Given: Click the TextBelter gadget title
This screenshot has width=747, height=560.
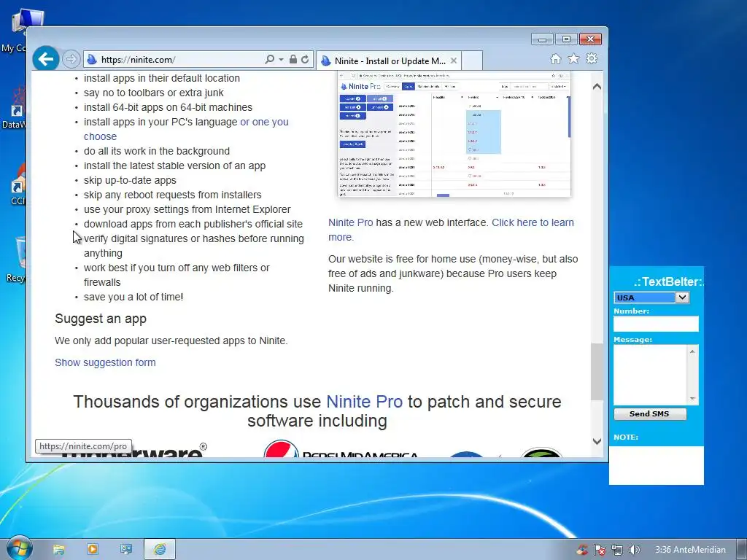Looking at the screenshot, I should [668, 281].
